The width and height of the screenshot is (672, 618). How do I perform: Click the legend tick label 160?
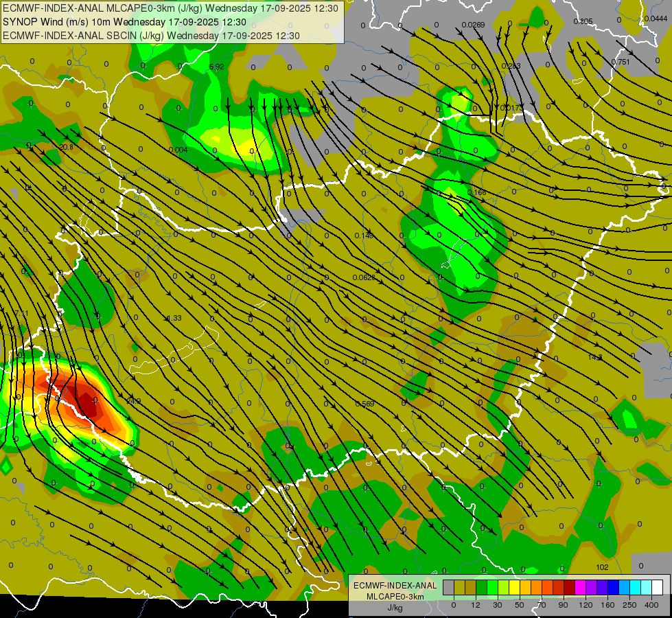[607, 605]
